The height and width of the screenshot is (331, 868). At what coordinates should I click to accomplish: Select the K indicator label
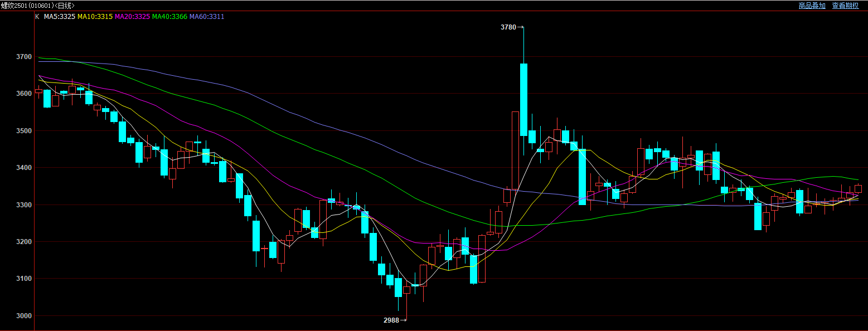click(x=37, y=17)
